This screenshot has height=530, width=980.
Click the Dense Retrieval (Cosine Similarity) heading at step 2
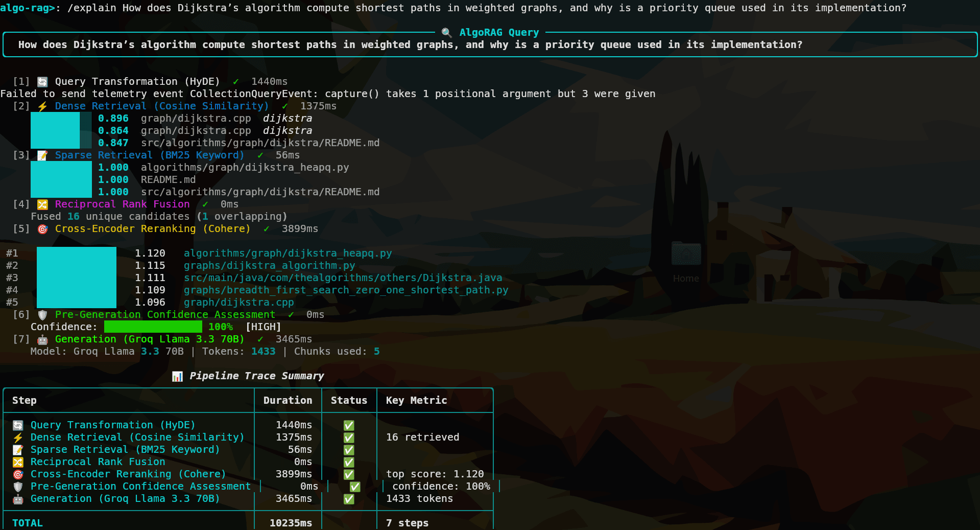tap(161, 106)
